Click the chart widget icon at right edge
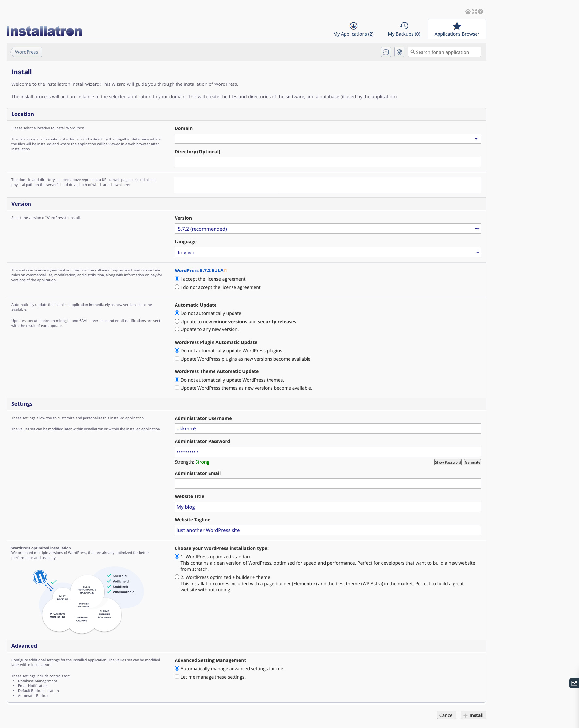The width and height of the screenshot is (579, 728). (x=574, y=683)
